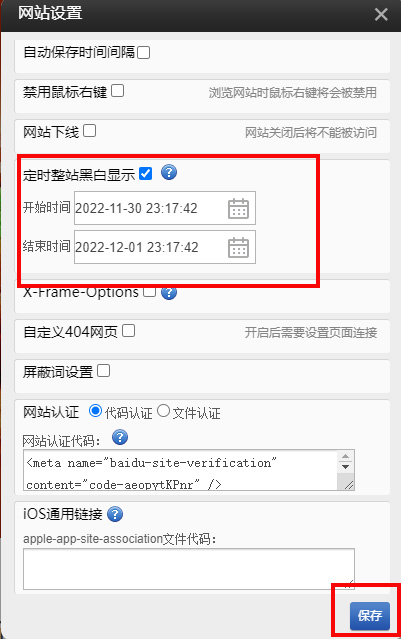Click help icon beside X-Frame-Options
The width and height of the screenshot is (401, 639).
pos(169,293)
